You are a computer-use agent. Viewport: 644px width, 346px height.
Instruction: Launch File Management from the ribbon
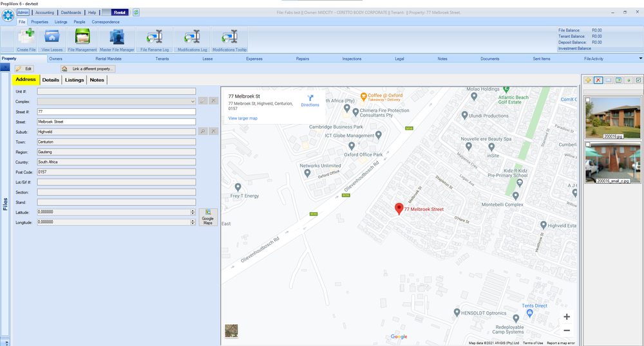(x=82, y=40)
